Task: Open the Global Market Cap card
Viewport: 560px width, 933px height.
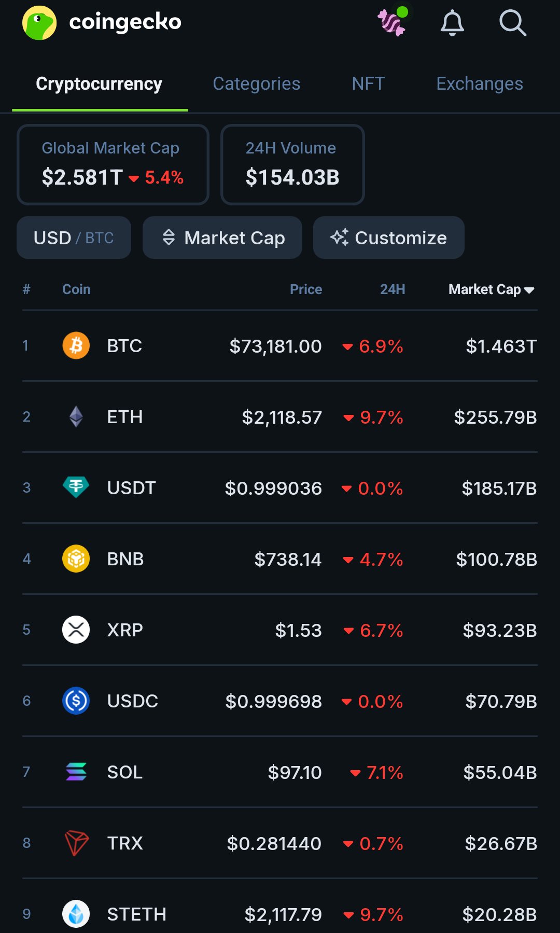Action: pyautogui.click(x=113, y=164)
